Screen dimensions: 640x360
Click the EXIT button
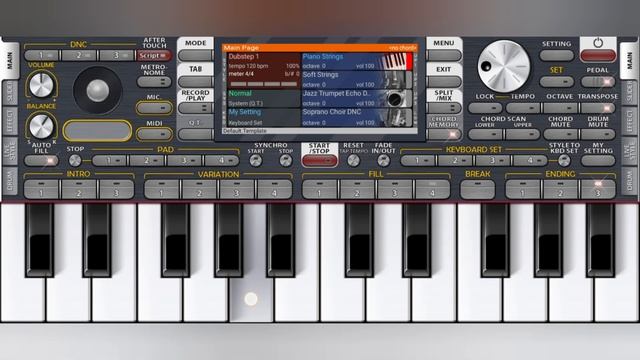click(444, 82)
